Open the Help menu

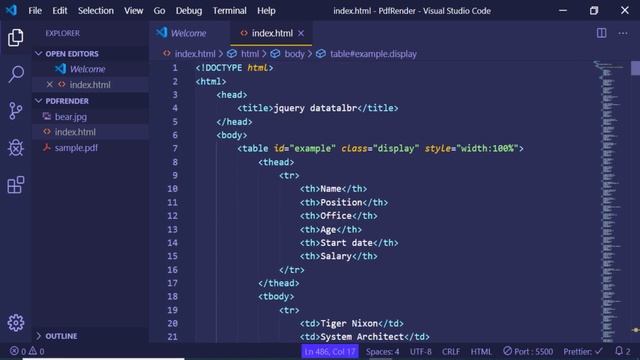point(266,11)
